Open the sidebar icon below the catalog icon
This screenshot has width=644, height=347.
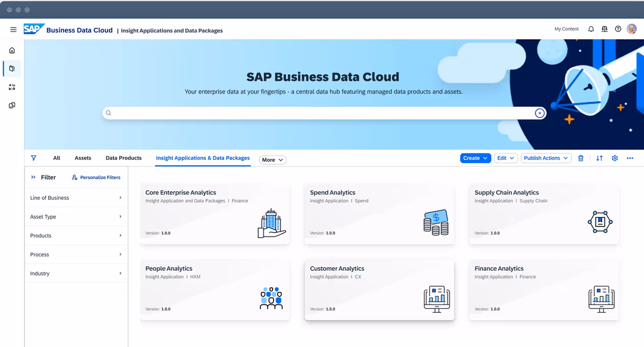coord(12,87)
